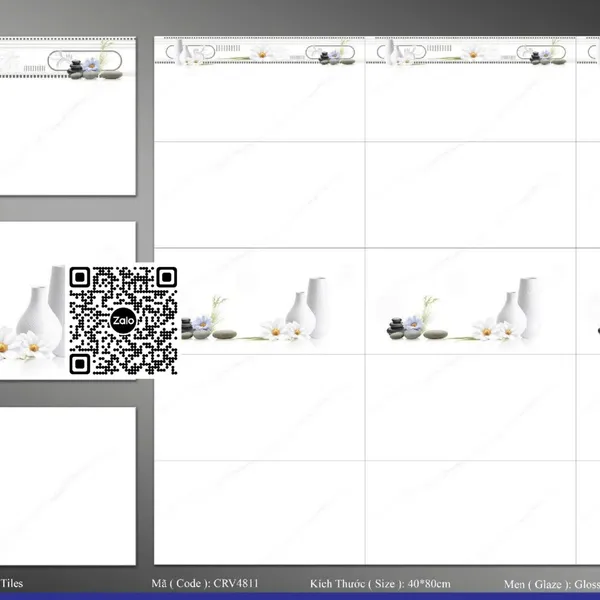Click the white flowers beside the wall's left-column vase
600x600 pixels.
pyautogui.click(x=277, y=329)
